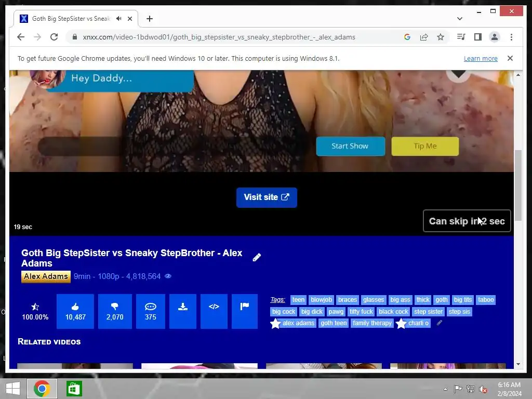The width and height of the screenshot is (532, 399).
Task: Click the ad heart favorite icon
Action: pyautogui.click(x=458, y=74)
